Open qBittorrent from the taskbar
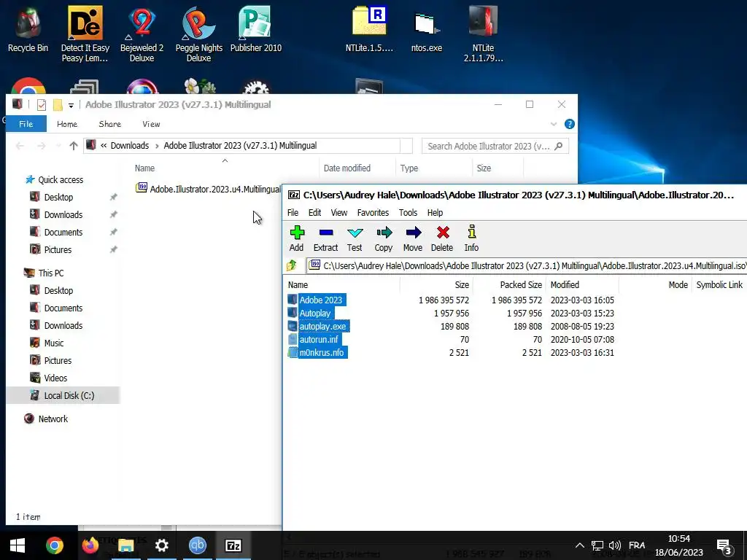Screen dimensions: 747x560 [197, 545]
